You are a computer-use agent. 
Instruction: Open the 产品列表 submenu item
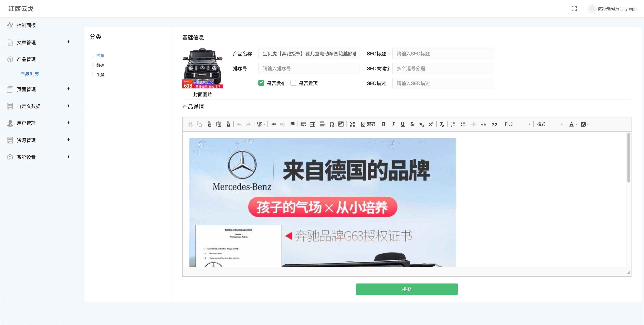[x=30, y=74]
